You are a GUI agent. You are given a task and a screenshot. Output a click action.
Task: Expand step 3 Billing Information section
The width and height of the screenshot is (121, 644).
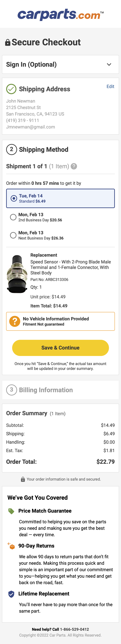click(46, 390)
